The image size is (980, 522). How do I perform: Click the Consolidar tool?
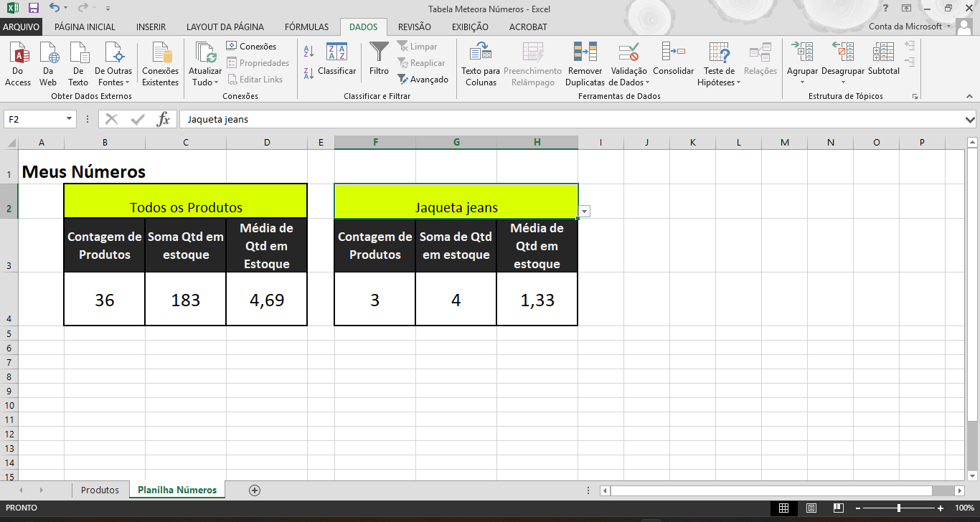coord(673,60)
